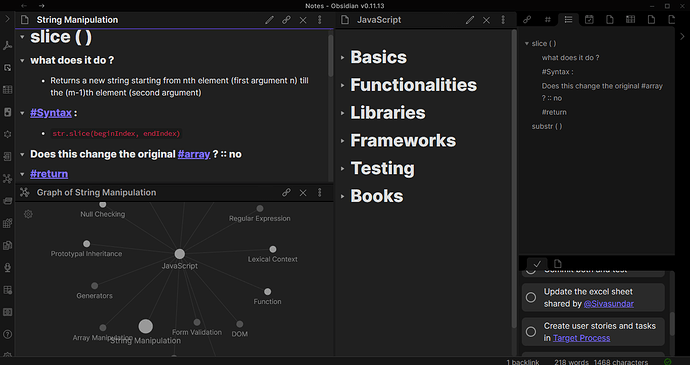
Task: Open the graph view from the left ribbon
Action: tap(7, 179)
